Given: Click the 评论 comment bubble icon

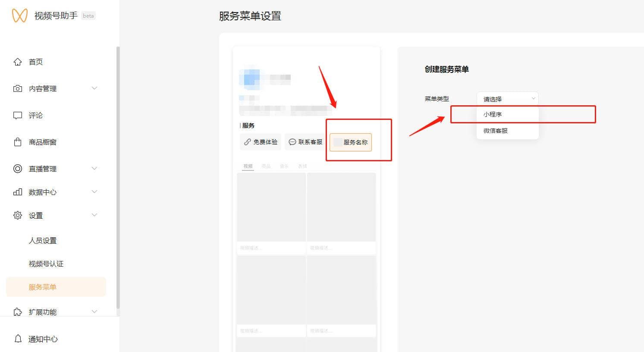Looking at the screenshot, I should coord(18,115).
